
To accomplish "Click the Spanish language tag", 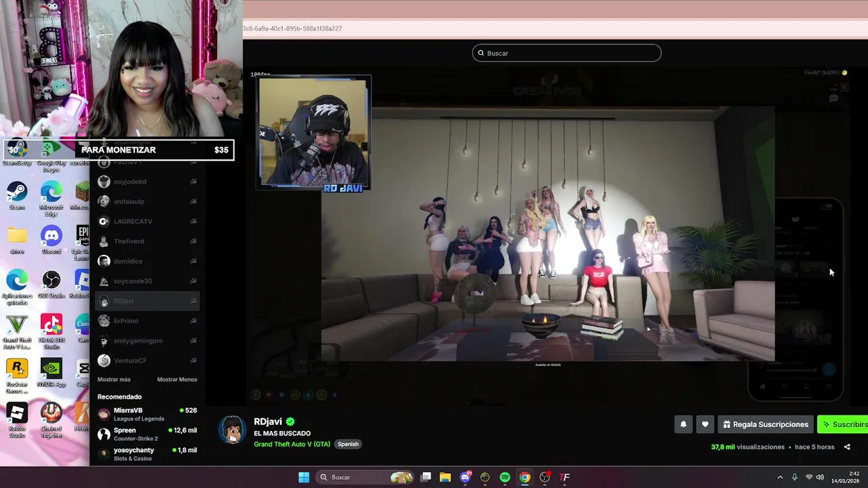I will pos(348,444).
